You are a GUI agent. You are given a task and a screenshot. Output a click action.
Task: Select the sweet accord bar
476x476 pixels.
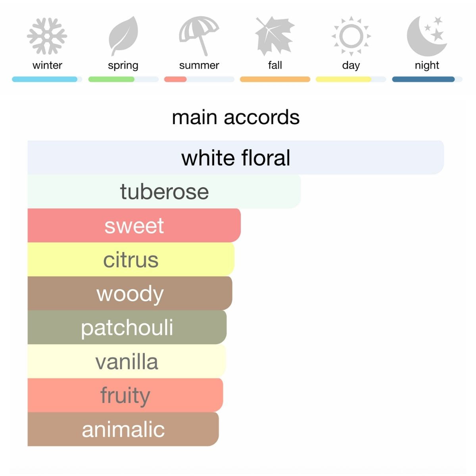click(134, 225)
